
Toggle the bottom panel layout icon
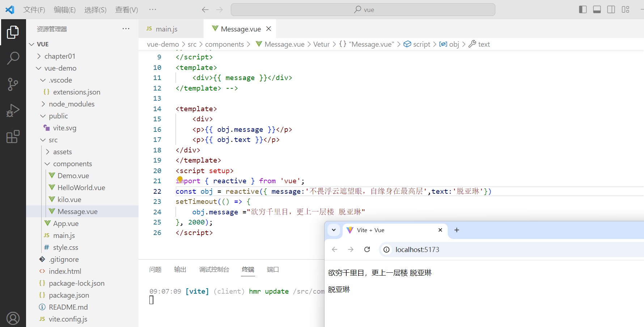pyautogui.click(x=597, y=10)
